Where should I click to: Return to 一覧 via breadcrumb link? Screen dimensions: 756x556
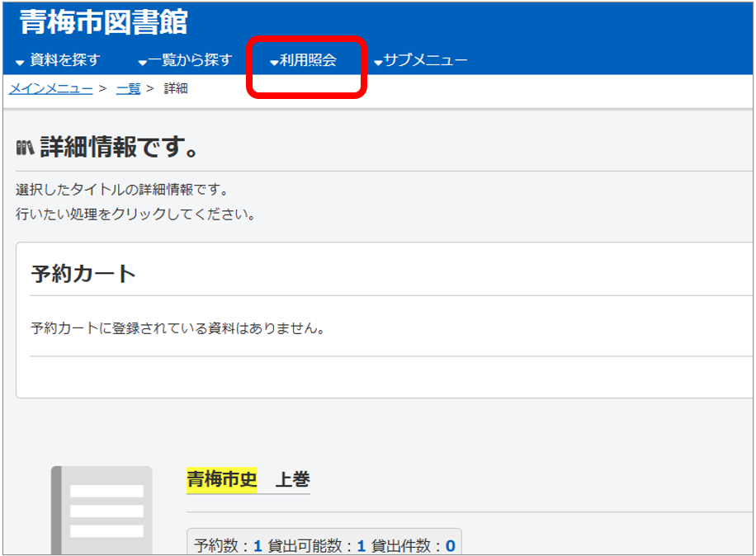click(x=128, y=88)
